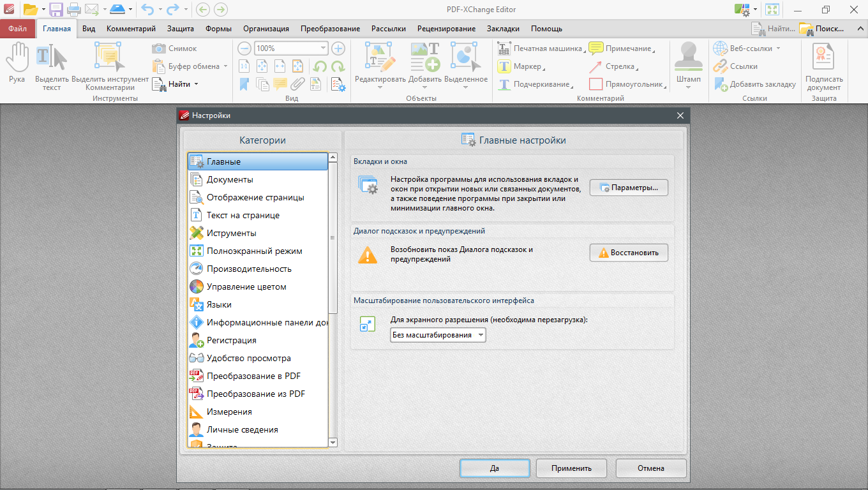Click the Снимок snapshot camera icon
868x490 pixels.
coord(159,48)
